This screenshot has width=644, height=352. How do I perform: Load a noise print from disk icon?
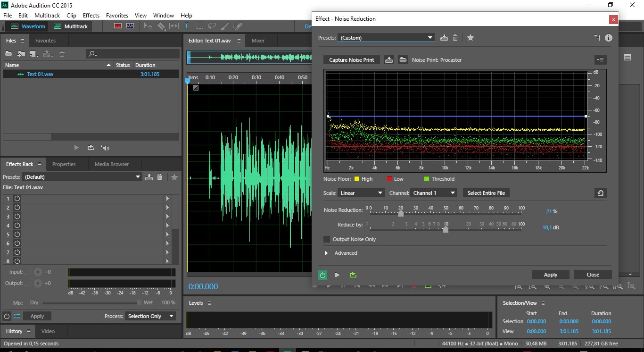coord(403,60)
